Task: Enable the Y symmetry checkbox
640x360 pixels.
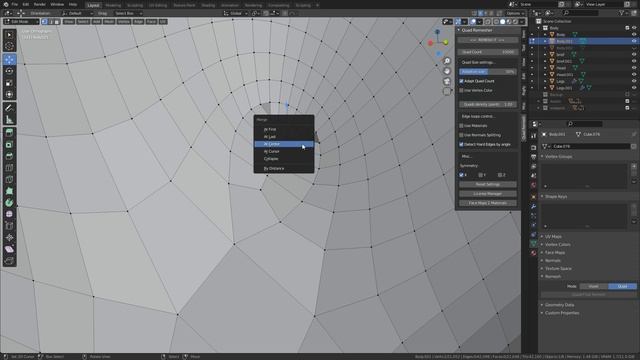Action: pos(480,175)
